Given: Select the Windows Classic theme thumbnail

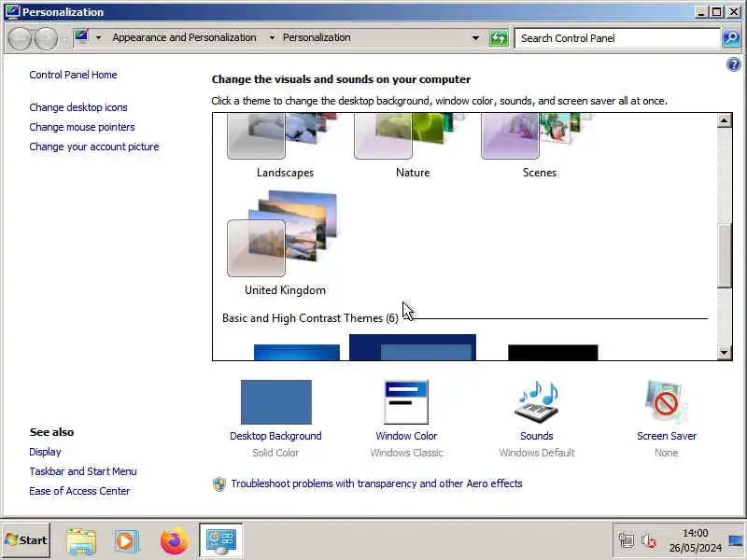Looking at the screenshot, I should (413, 347).
